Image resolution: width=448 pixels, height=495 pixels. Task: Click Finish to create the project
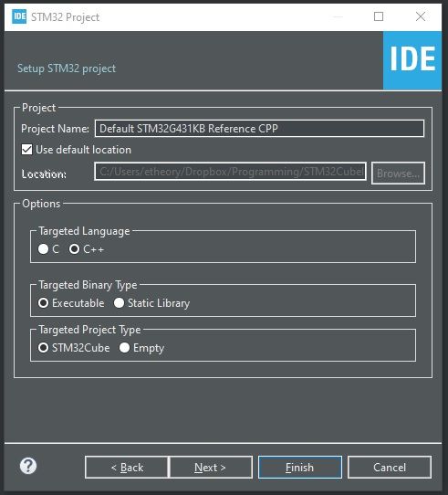(x=300, y=468)
